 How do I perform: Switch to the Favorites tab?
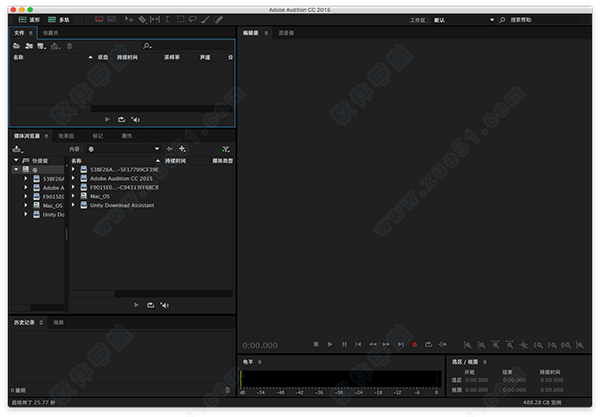click(x=51, y=33)
